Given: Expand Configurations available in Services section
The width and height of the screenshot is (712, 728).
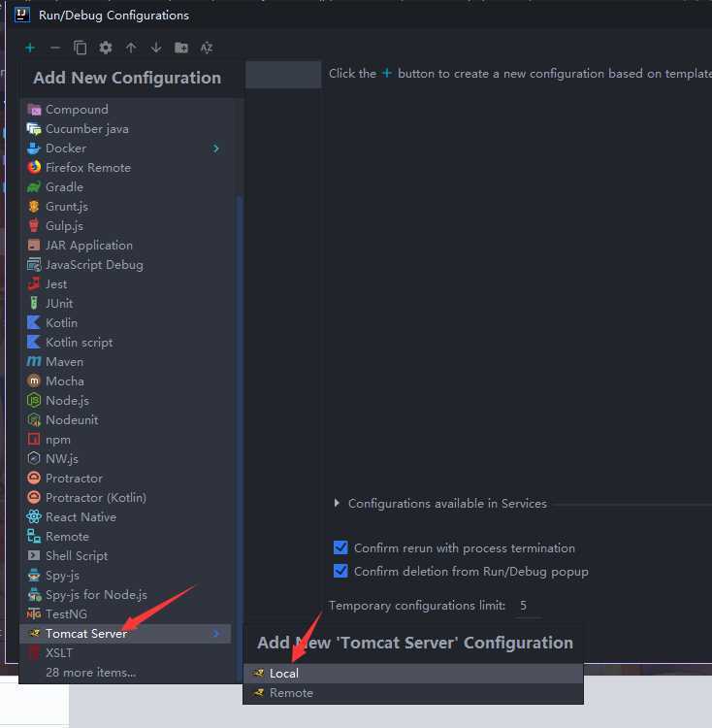Looking at the screenshot, I should coord(338,503).
